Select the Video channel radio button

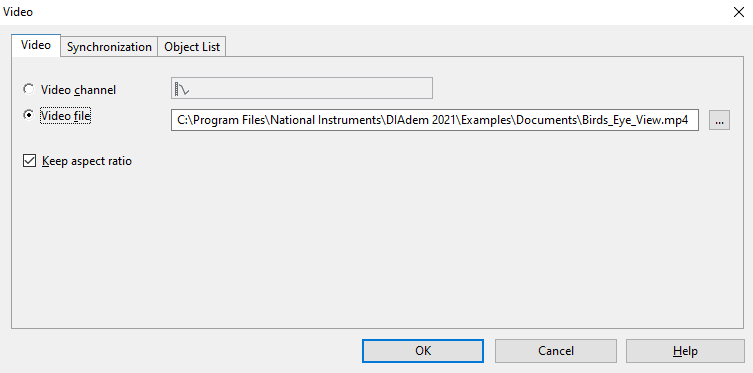pos(29,89)
